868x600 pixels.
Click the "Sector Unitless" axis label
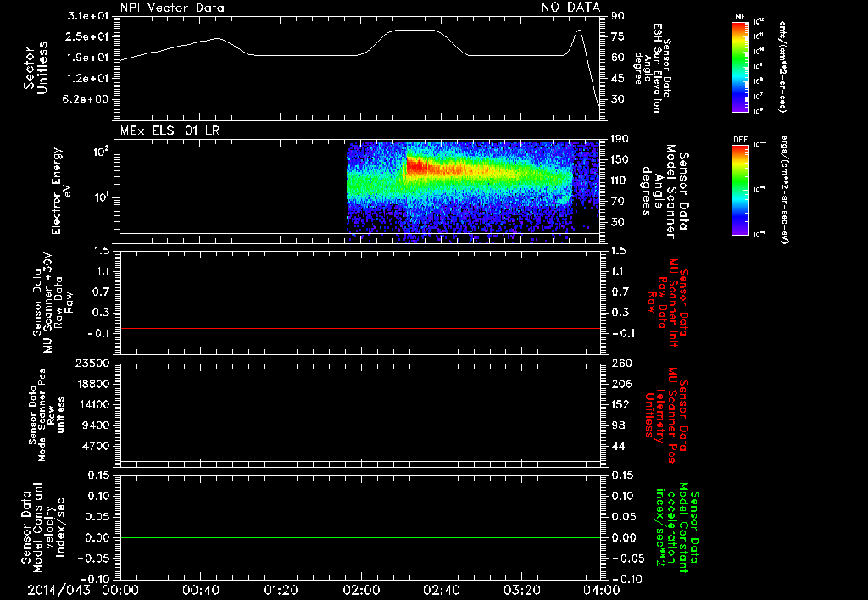(x=36, y=68)
